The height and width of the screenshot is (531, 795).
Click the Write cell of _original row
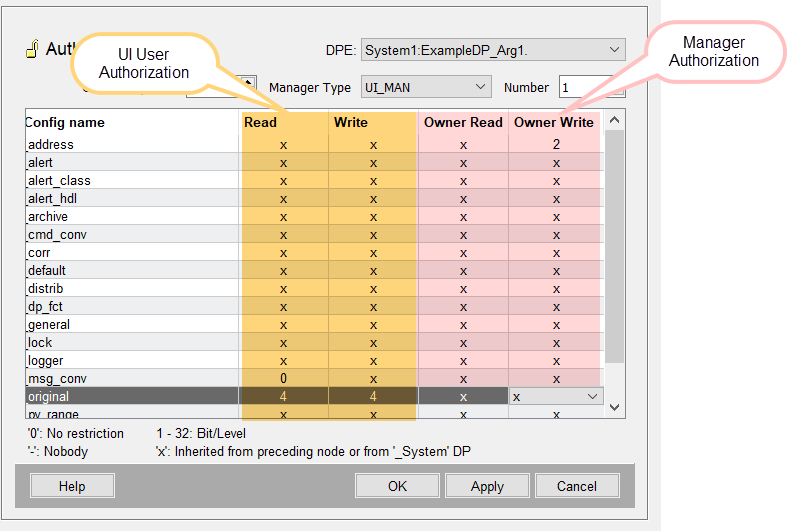[x=373, y=397]
